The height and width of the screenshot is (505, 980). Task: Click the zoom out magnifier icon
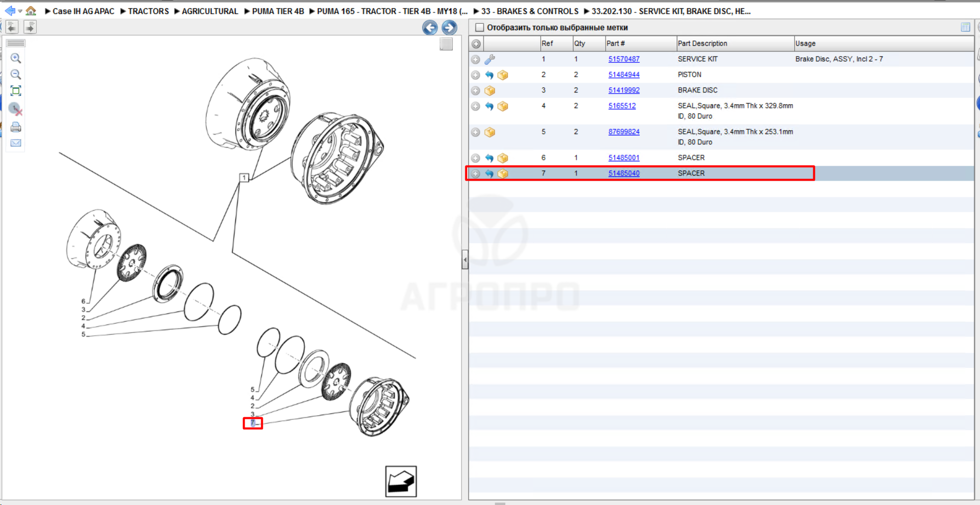pyautogui.click(x=16, y=75)
